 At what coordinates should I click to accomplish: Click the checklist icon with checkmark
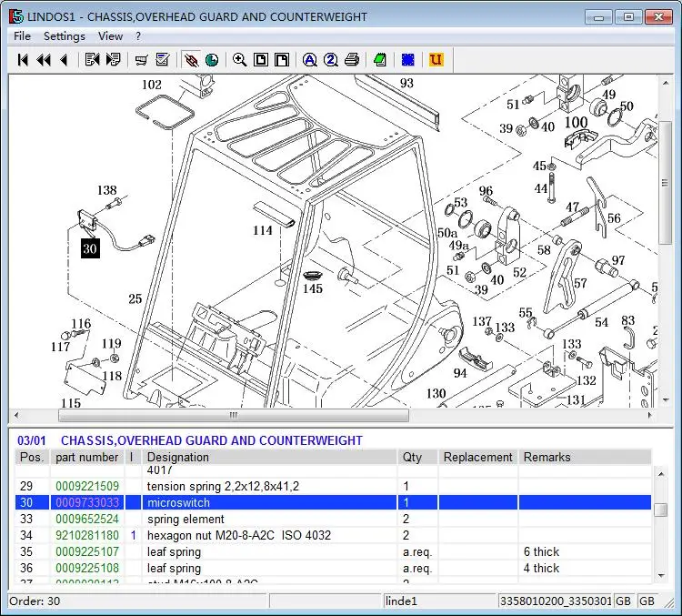coord(163,60)
